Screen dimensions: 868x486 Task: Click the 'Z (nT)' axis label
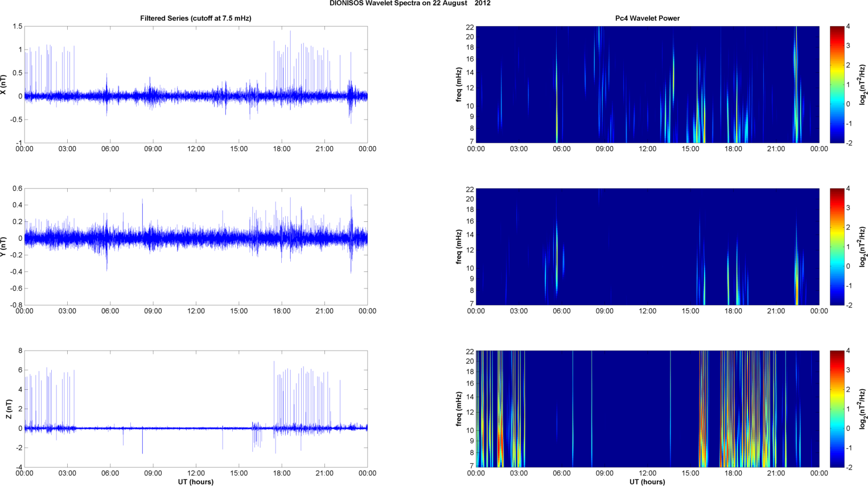coord(9,409)
